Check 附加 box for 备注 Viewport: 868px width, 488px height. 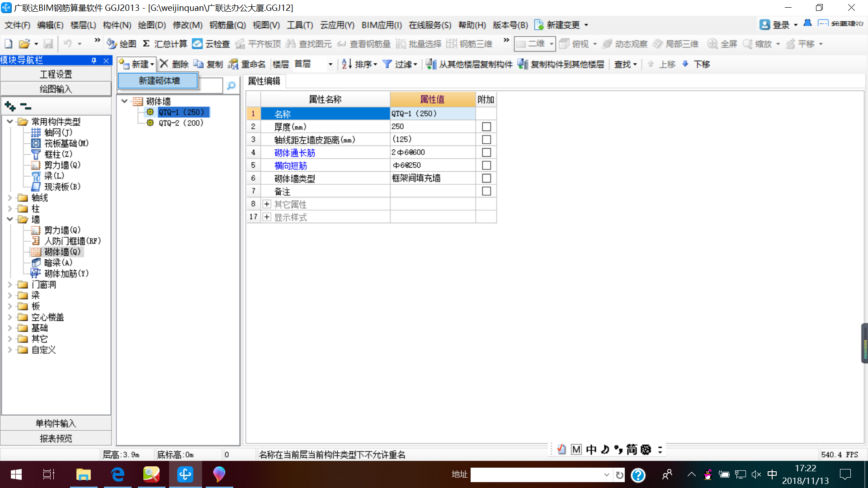tap(486, 191)
